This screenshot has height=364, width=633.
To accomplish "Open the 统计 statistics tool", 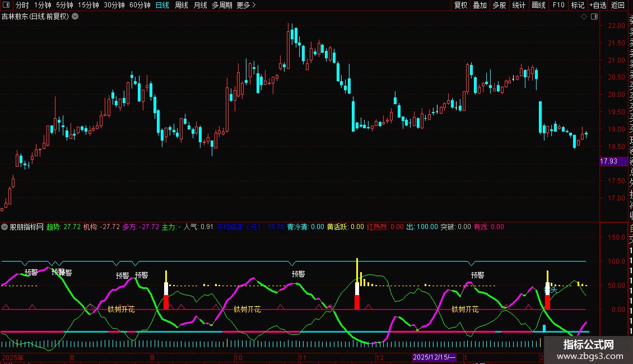I will click(519, 5).
